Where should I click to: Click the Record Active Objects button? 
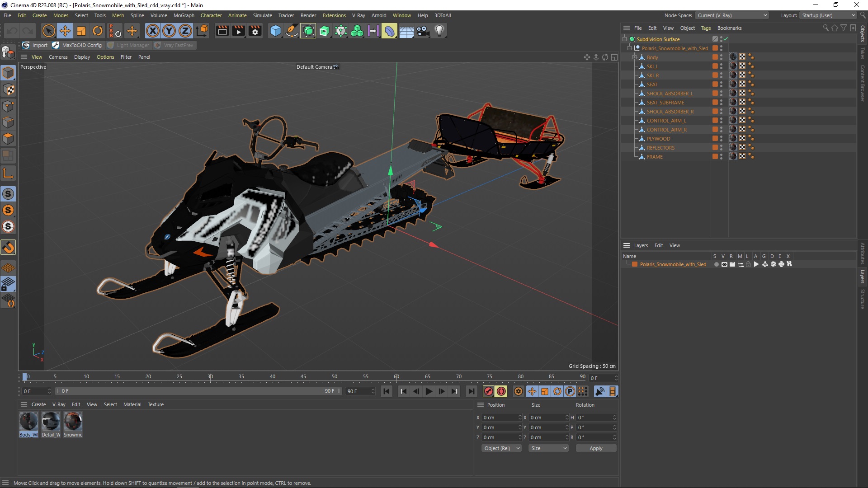tap(488, 391)
